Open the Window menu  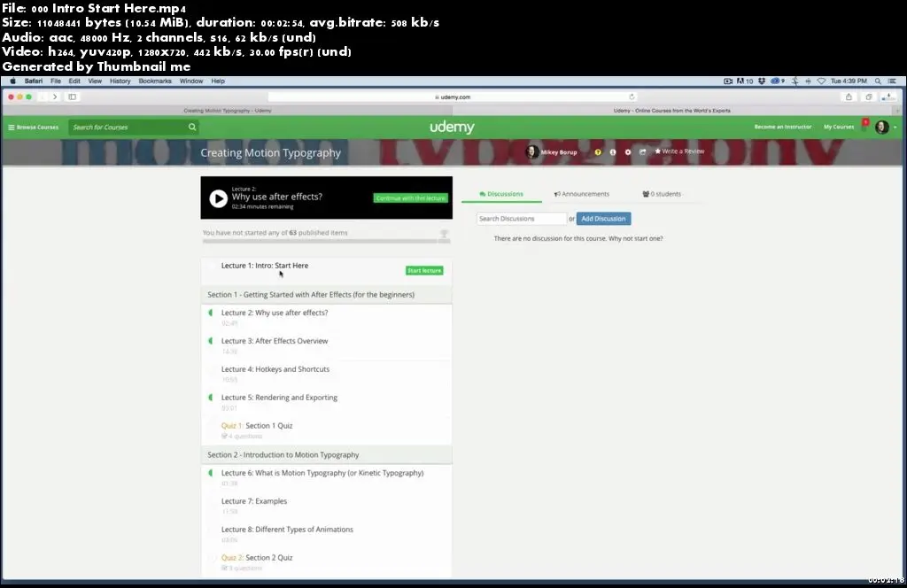pos(191,81)
